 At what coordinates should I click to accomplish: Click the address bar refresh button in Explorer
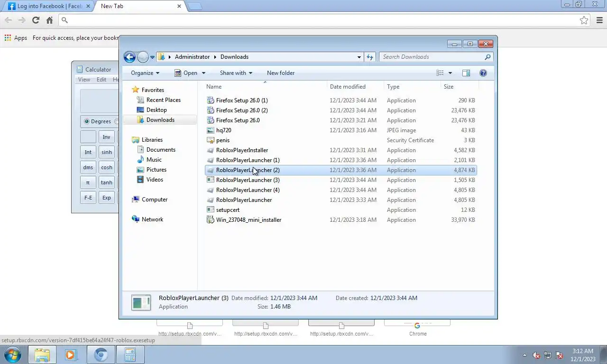coord(370,57)
